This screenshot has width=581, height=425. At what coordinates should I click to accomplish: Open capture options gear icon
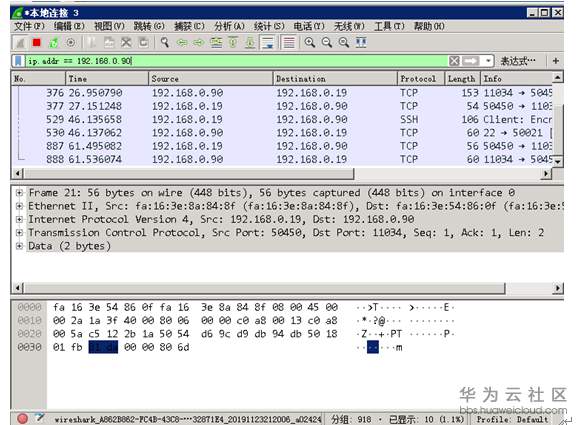tap(70, 43)
